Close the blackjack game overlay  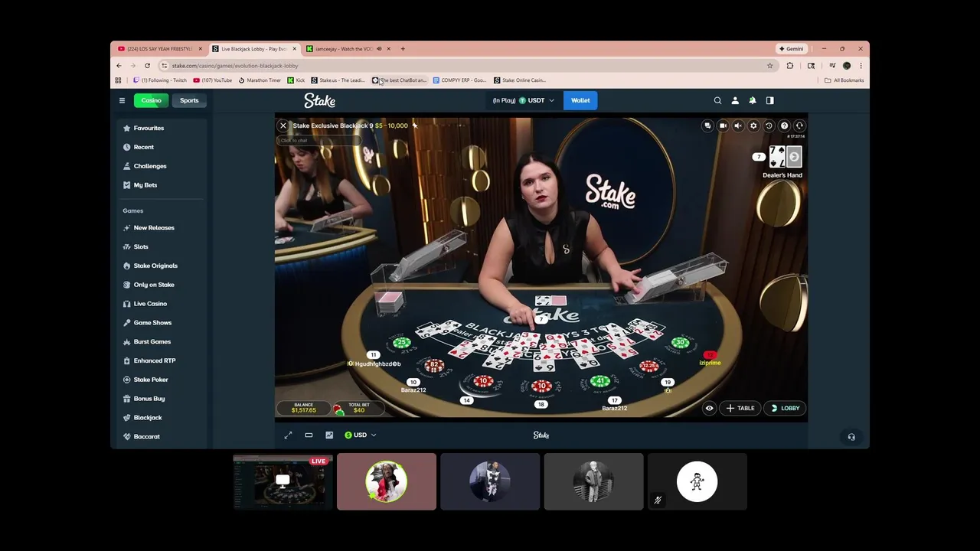pos(283,126)
